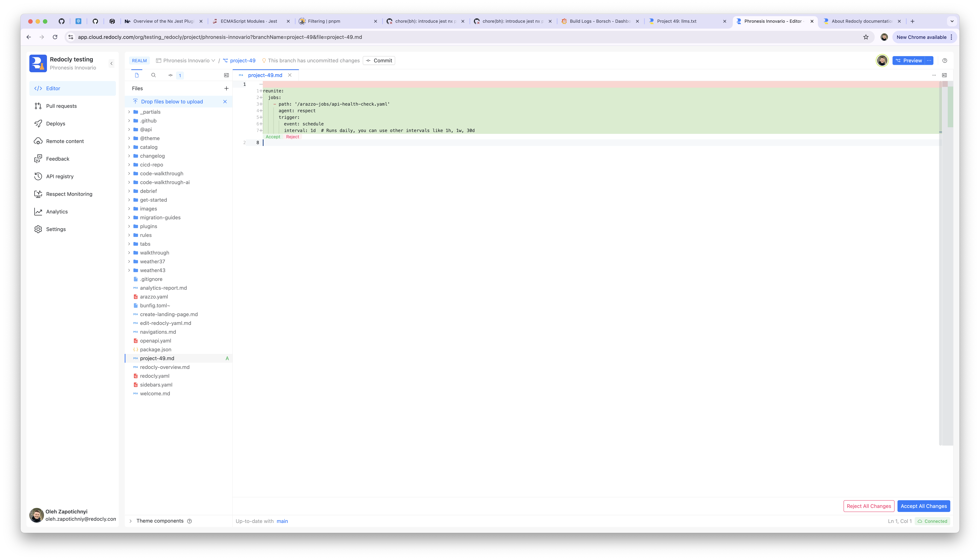Image resolution: width=980 pixels, height=560 pixels.
Task: Click the Preview button
Action: [x=908, y=61]
